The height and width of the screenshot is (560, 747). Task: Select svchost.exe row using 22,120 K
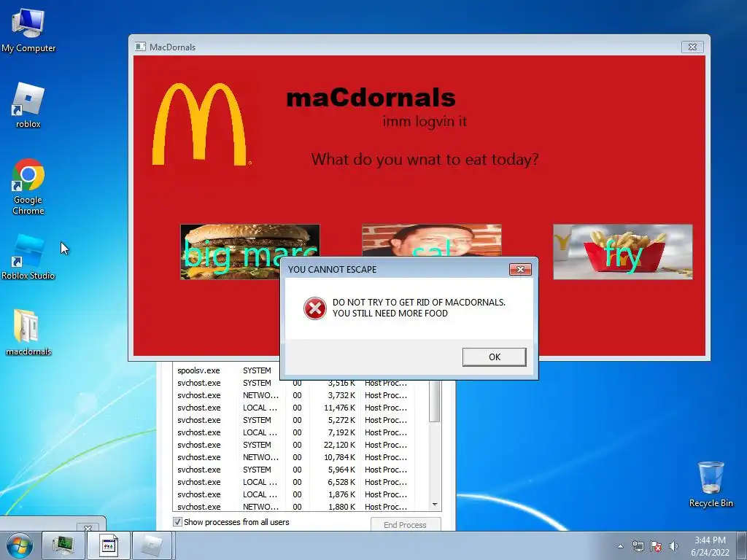point(301,445)
